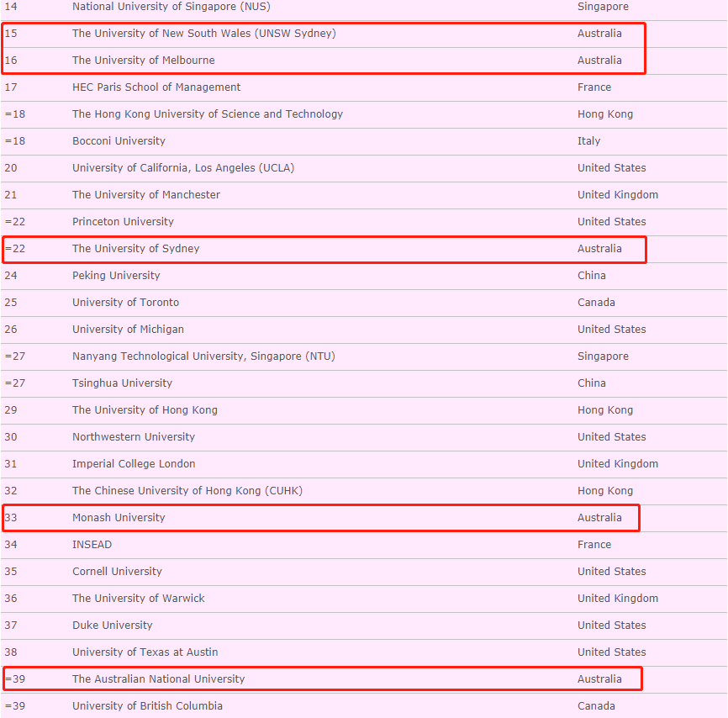728x718 pixels.
Task: Click the Duke University name
Action: coord(113,626)
